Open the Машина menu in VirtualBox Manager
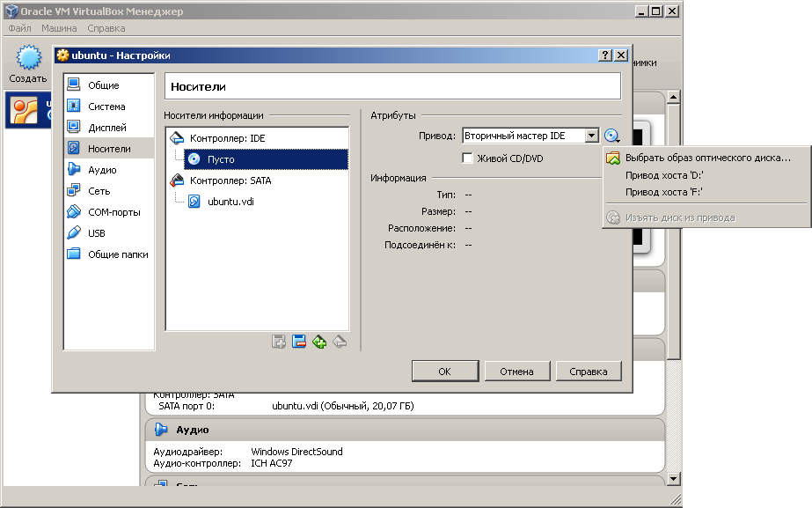Viewport: 812px width, 508px height. (59, 28)
